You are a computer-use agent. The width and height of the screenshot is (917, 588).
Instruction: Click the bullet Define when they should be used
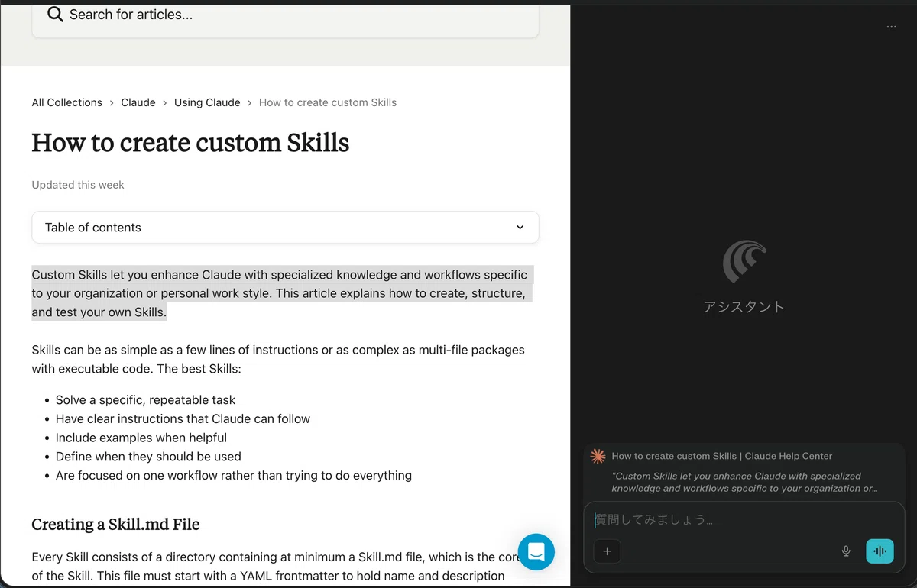(x=148, y=457)
